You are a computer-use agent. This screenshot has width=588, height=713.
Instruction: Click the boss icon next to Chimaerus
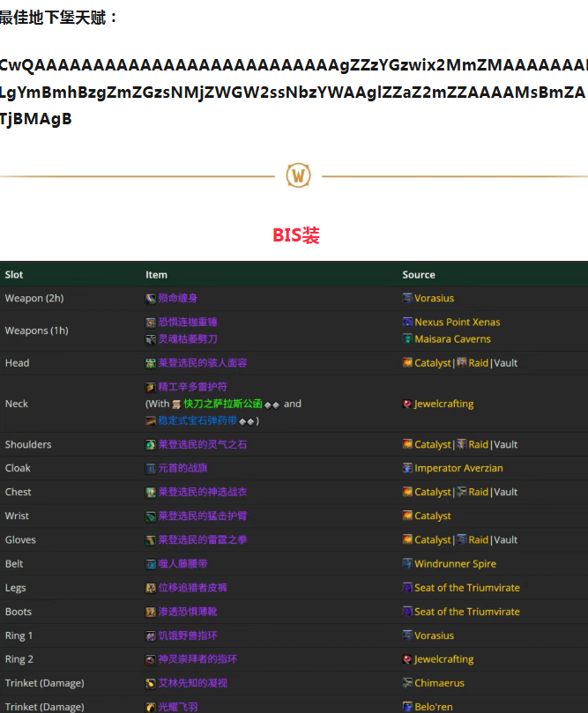[x=407, y=683]
